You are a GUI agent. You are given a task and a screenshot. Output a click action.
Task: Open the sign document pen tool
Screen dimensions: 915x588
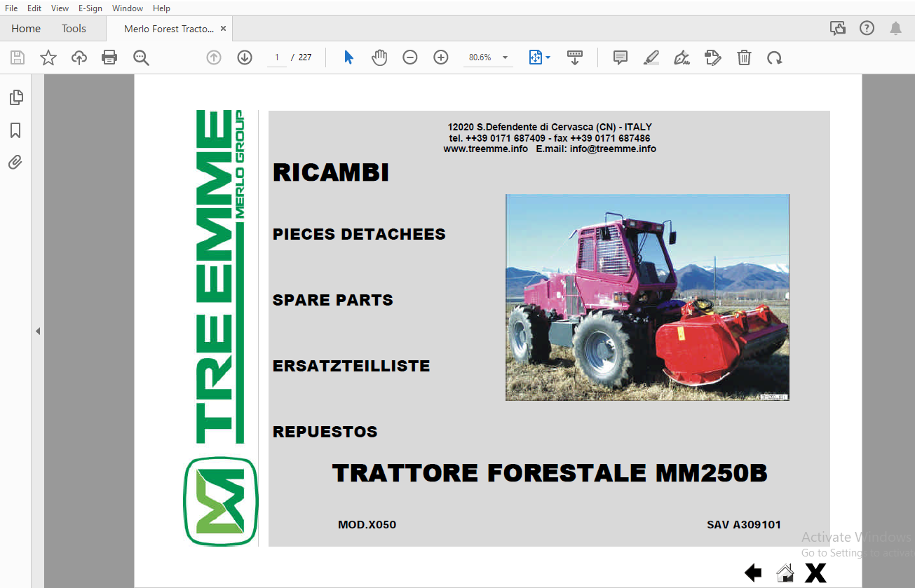coord(682,57)
